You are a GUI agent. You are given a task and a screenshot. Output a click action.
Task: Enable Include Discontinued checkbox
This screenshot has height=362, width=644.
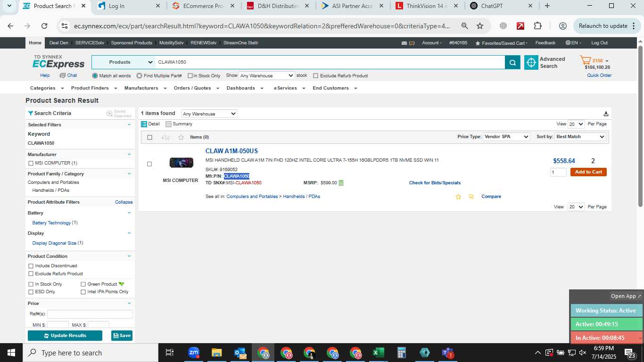point(31,266)
